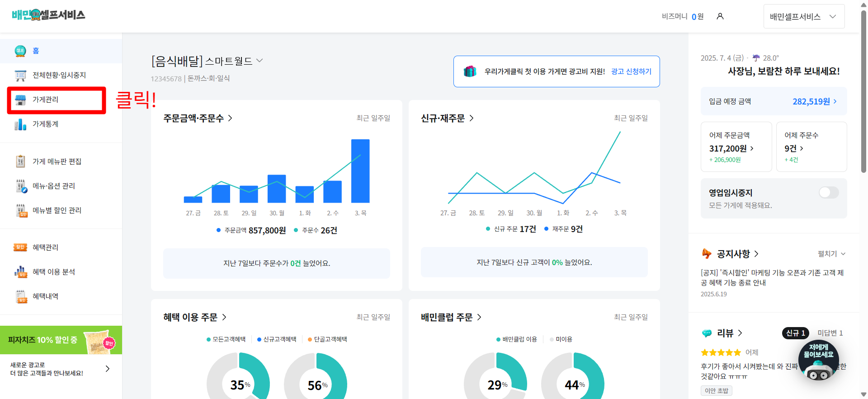Click the 미답변 1 review filter
868x399 pixels.
[830, 333]
